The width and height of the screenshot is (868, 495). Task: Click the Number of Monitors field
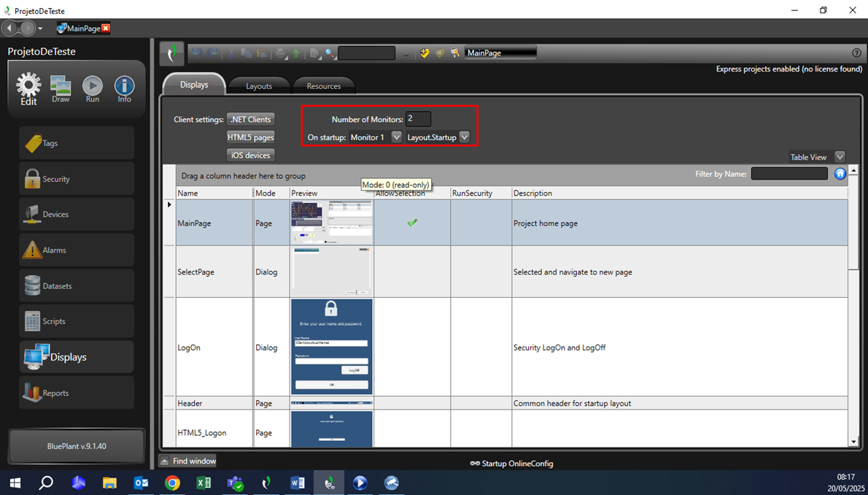[418, 118]
